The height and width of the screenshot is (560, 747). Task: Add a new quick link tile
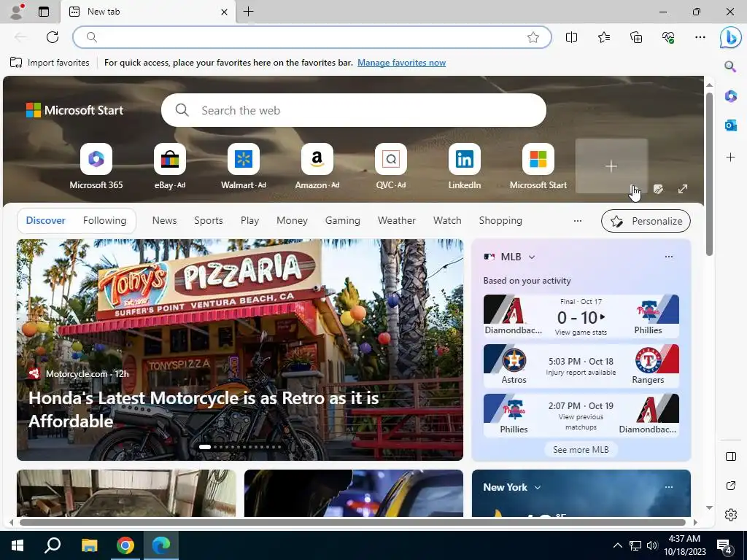pyautogui.click(x=611, y=166)
